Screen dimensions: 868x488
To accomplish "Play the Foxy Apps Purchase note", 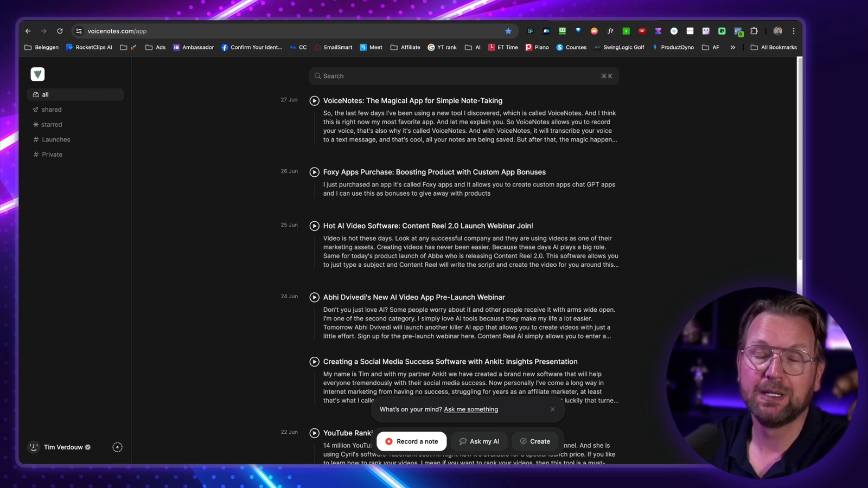I will pyautogui.click(x=314, y=172).
